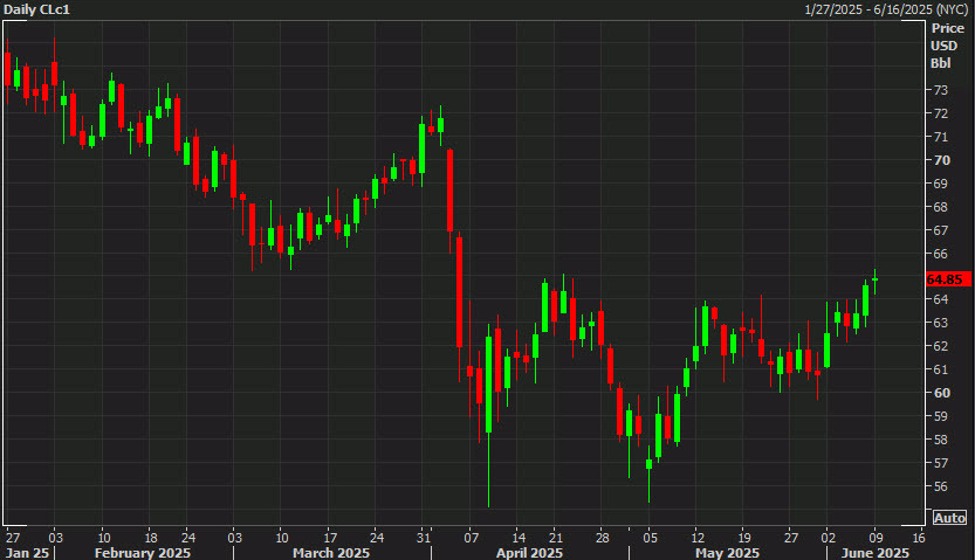Viewport: 975px width, 560px height.
Task: Click the Jan 25 month label
Action: tap(27, 552)
